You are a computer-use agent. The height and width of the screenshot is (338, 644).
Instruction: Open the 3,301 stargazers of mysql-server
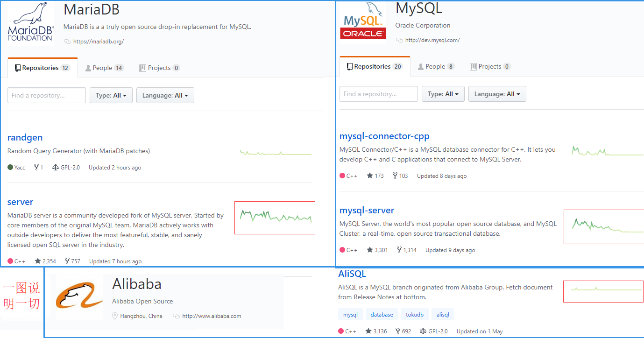[377, 250]
